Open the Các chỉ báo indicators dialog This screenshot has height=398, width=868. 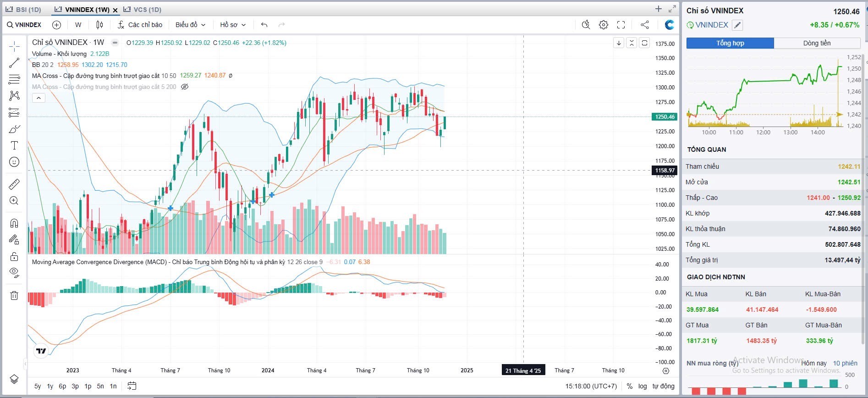coord(140,25)
